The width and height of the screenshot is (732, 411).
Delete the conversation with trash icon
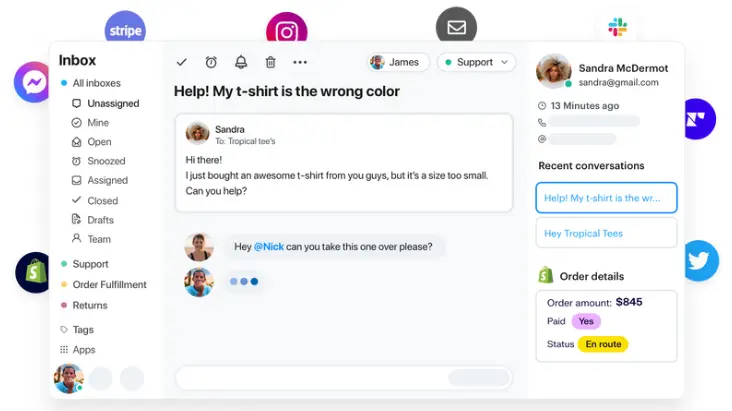tap(270, 62)
